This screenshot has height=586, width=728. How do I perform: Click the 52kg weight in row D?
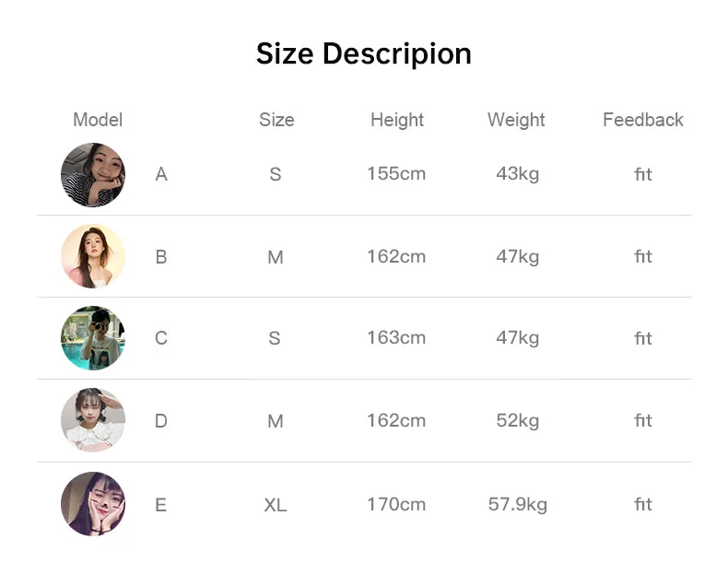518,420
